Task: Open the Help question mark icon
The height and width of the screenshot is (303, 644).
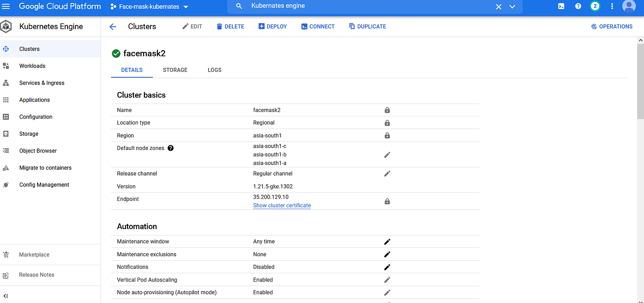Action: point(578,6)
